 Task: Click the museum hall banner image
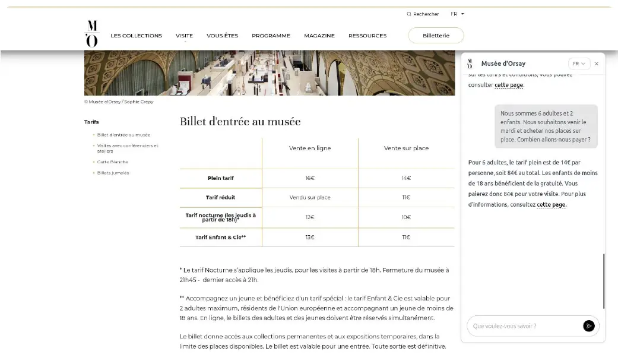(270, 73)
